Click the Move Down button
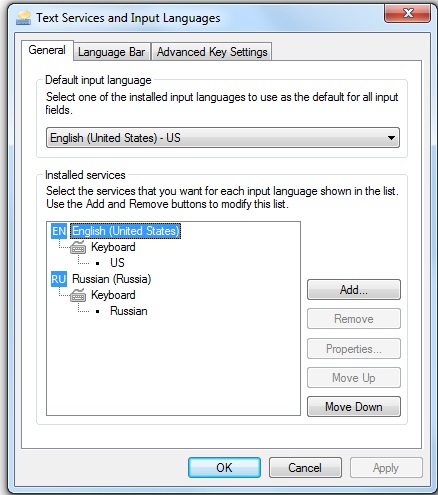The width and height of the screenshot is (438, 495). click(x=354, y=407)
